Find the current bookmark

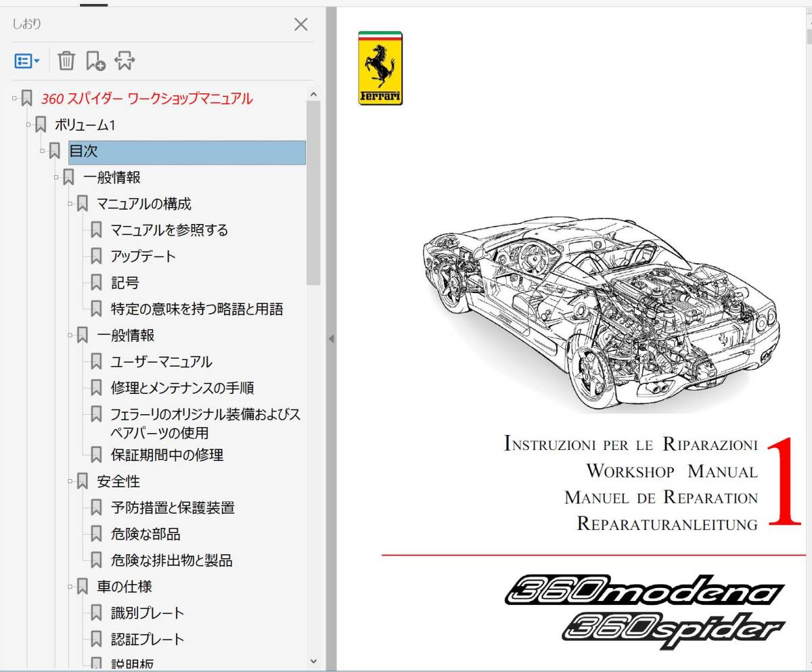pos(125,61)
